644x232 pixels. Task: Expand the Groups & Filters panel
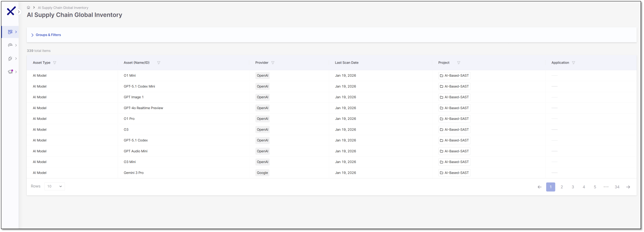(x=46, y=35)
